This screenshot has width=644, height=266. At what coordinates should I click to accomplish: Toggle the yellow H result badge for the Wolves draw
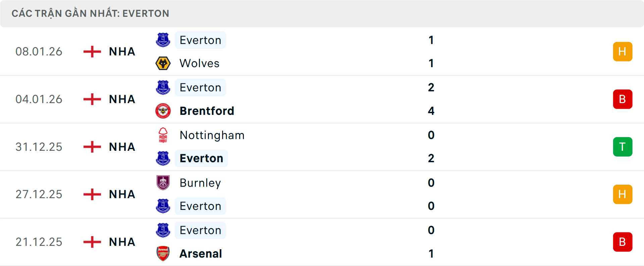623,51
